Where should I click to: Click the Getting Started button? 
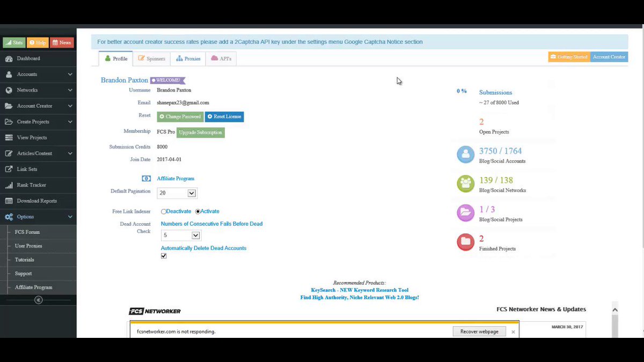point(569,57)
